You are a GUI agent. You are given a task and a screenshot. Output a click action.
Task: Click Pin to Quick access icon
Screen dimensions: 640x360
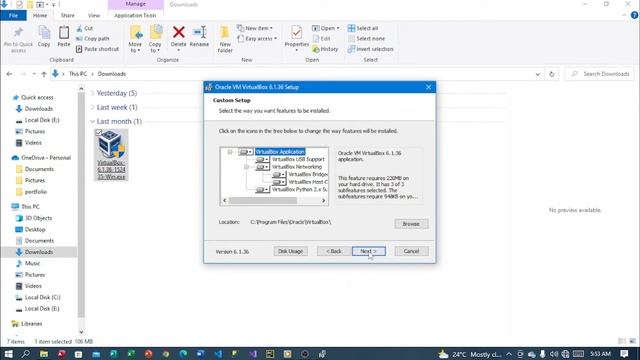(18, 33)
